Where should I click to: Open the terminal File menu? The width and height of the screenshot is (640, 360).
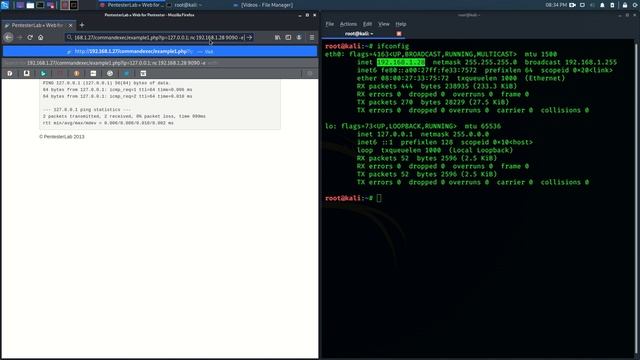pyautogui.click(x=329, y=24)
